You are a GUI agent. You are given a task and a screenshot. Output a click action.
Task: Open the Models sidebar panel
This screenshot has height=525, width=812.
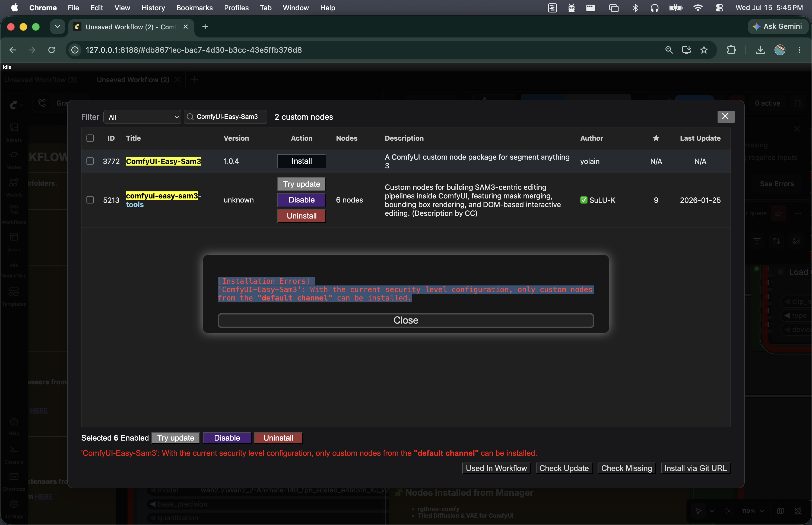[14, 187]
